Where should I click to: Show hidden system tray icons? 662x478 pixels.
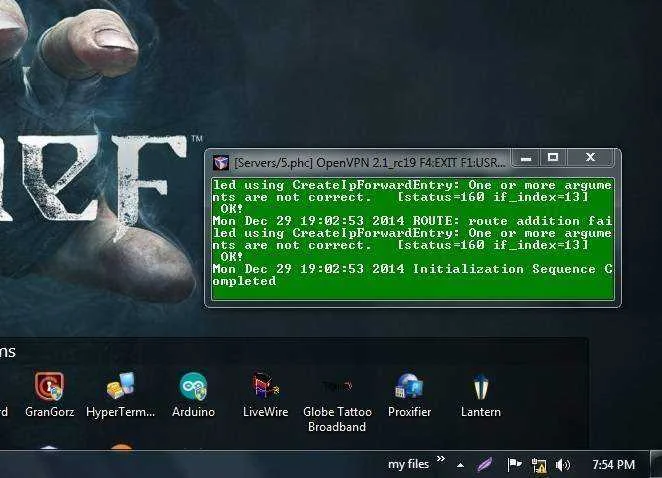pyautogui.click(x=461, y=465)
